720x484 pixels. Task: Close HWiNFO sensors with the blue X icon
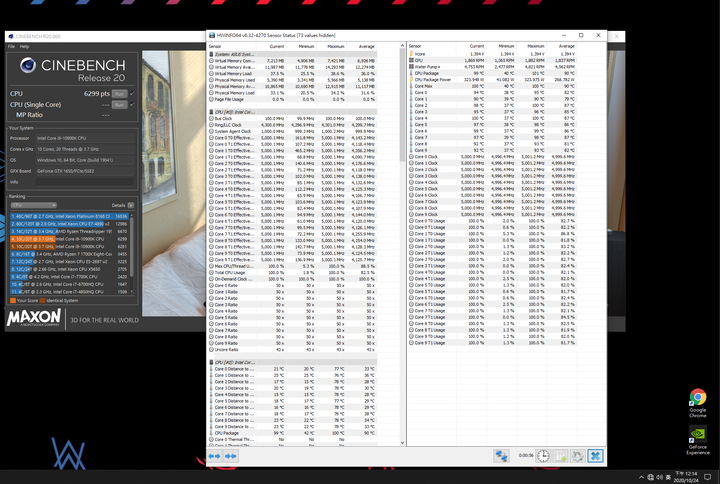[x=595, y=456]
